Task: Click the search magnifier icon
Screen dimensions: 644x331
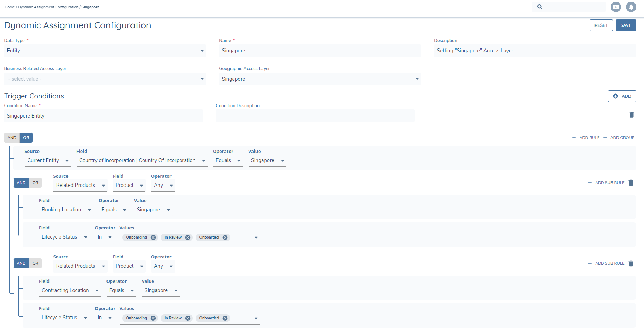Action: (x=539, y=7)
